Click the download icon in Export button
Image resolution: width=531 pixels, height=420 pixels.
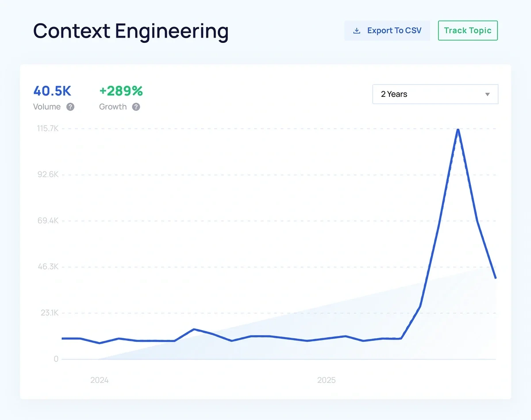click(x=357, y=31)
